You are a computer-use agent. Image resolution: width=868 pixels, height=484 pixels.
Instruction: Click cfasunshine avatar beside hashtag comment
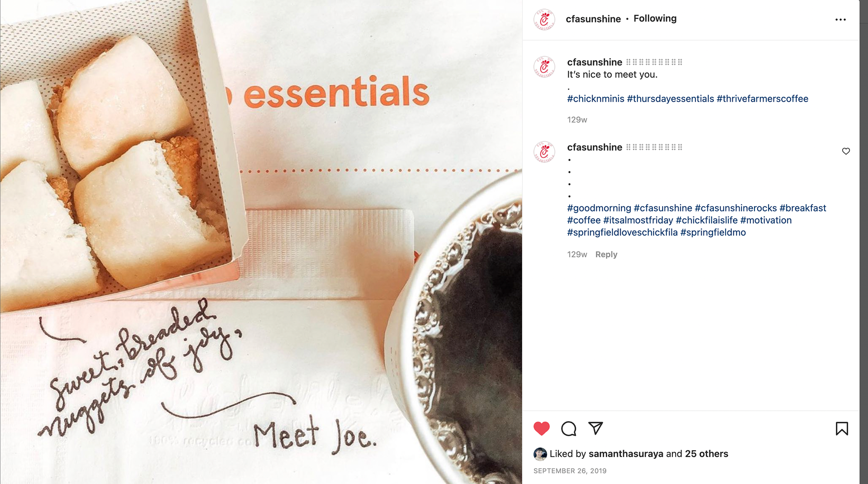tap(544, 152)
